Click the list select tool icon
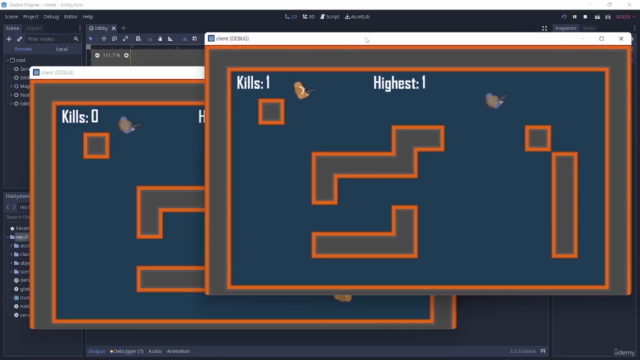This screenshot has height=360, width=640. click(x=138, y=39)
